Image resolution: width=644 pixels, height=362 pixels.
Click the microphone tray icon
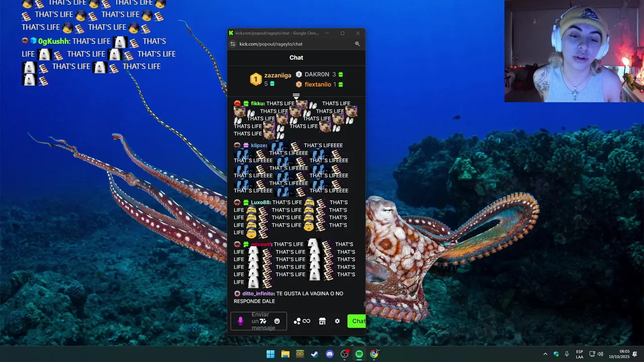coord(567,354)
